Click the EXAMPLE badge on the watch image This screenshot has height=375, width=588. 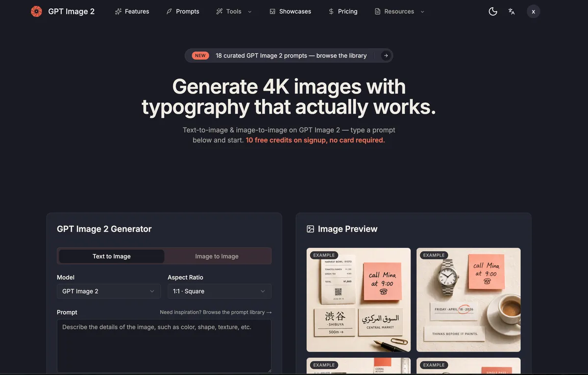[434, 255]
